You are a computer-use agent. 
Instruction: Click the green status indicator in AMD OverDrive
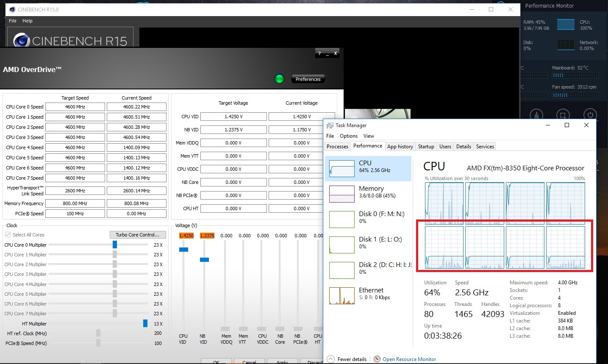[279, 78]
